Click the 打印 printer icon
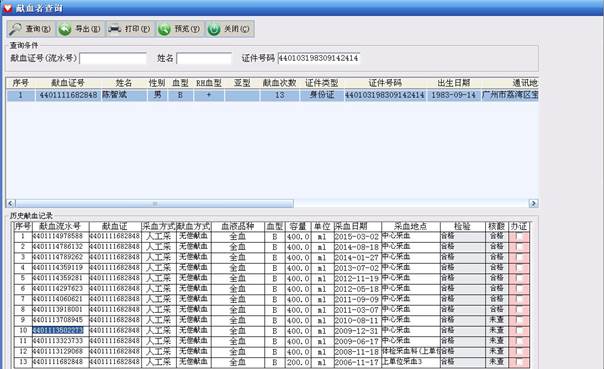Viewport: 604px width, 369px height. [115, 29]
